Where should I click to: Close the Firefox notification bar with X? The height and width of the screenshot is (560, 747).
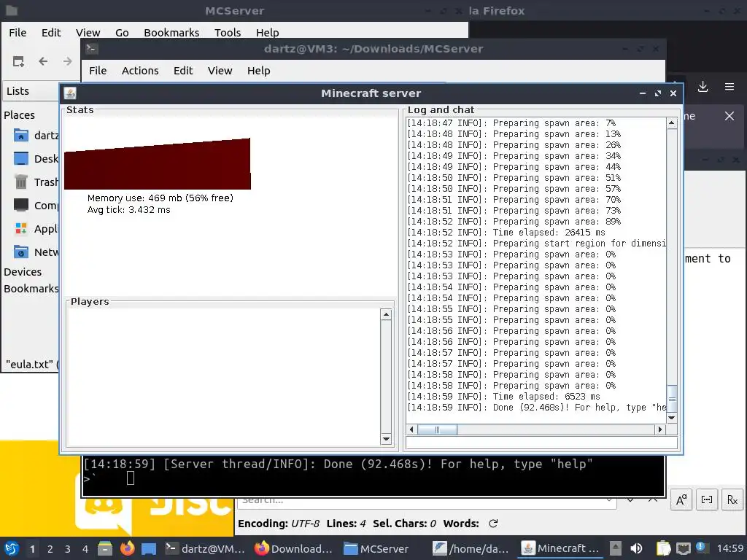pos(729,116)
